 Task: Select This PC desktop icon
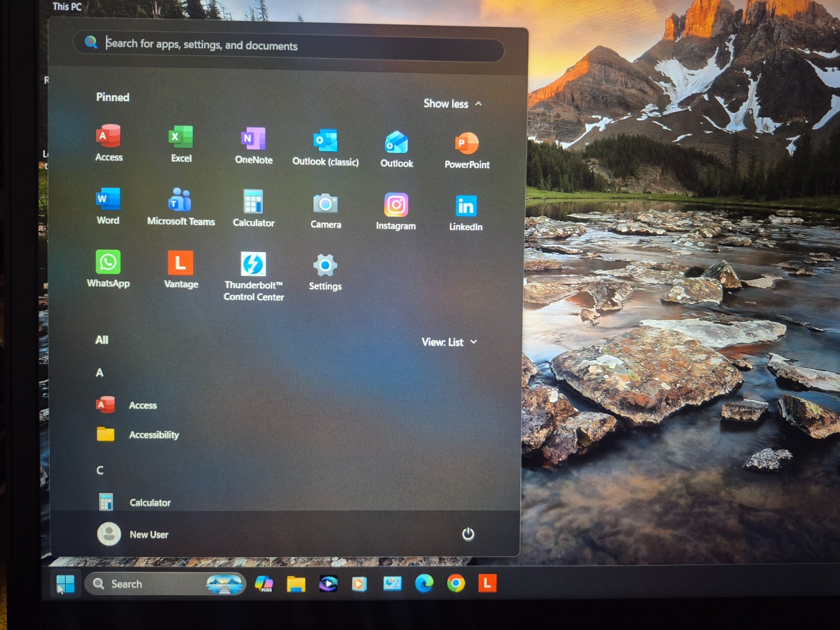pos(67,6)
